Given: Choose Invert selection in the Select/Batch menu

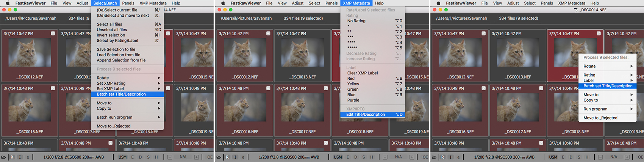Looking at the screenshot, I should coord(111,35).
